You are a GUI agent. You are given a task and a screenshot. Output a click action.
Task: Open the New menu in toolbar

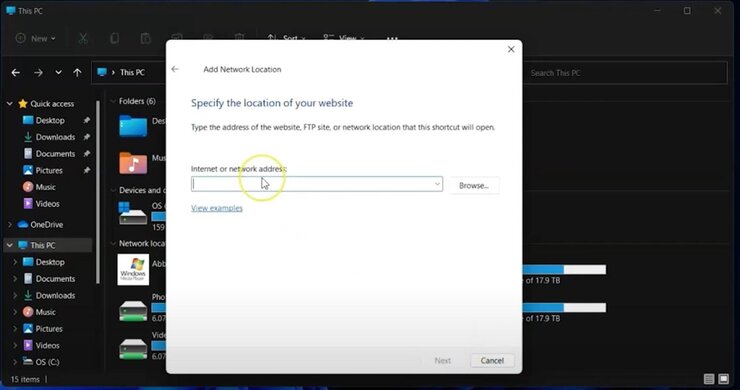tap(35, 39)
